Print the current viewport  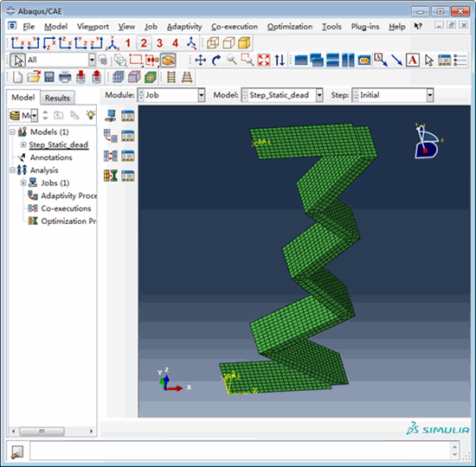click(x=65, y=77)
